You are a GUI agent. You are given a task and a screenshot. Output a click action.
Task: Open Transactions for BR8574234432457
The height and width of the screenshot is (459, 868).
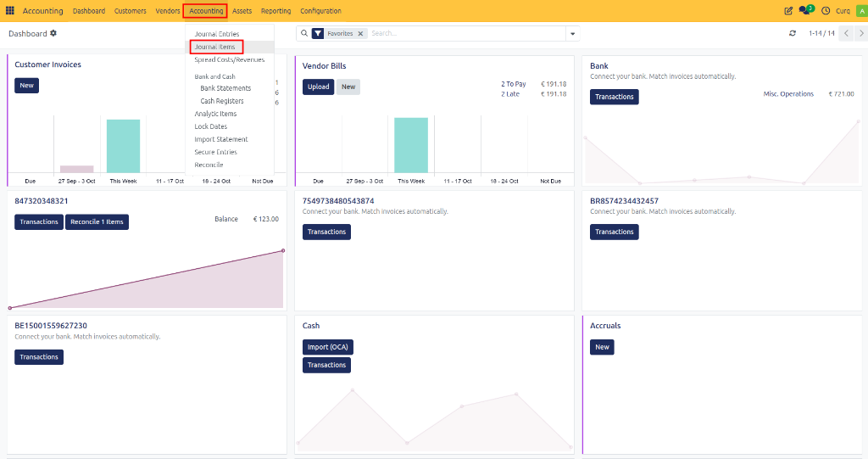point(614,232)
